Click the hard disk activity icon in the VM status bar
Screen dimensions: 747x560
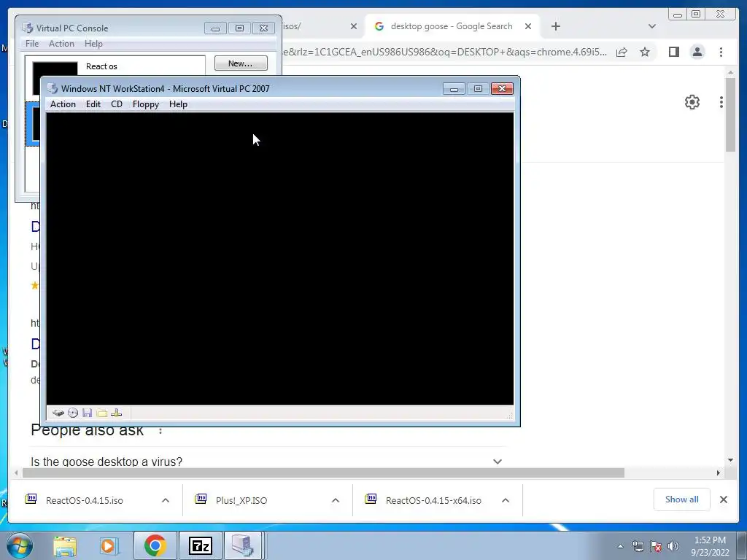(58, 413)
